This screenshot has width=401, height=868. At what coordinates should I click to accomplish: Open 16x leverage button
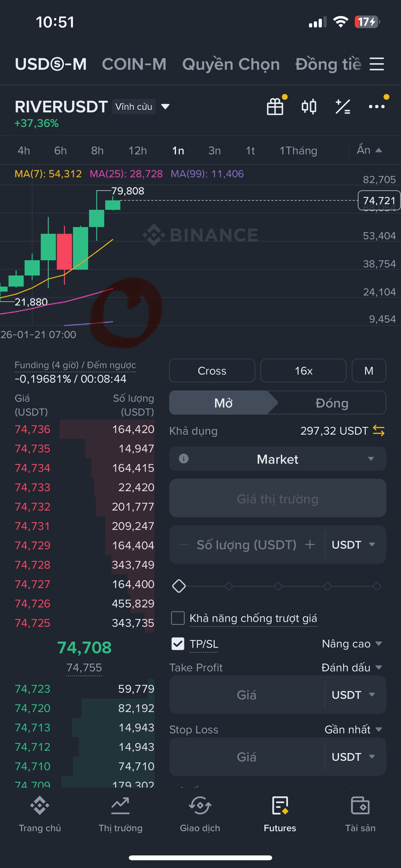tap(304, 371)
